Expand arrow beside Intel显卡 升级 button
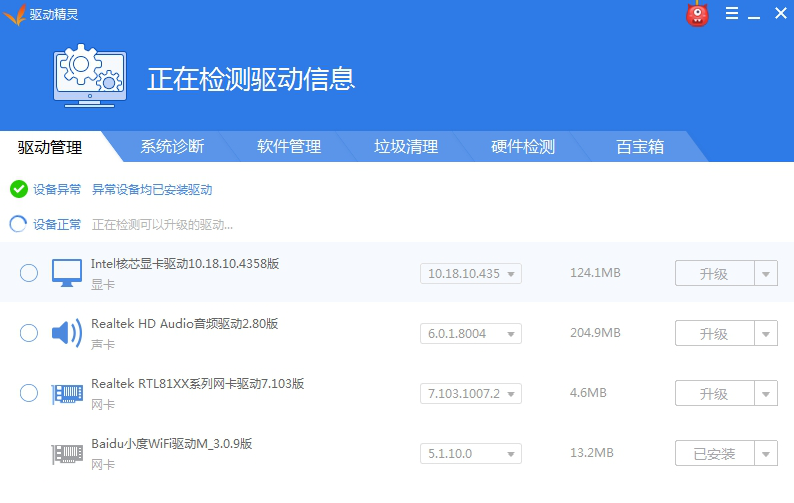Viewport: 794px width, 503px height. [766, 274]
